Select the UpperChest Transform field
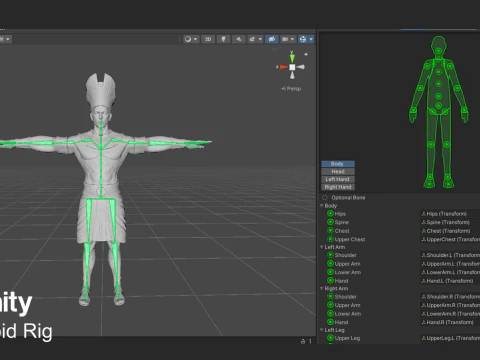The height and width of the screenshot is (360, 480). pos(450,239)
